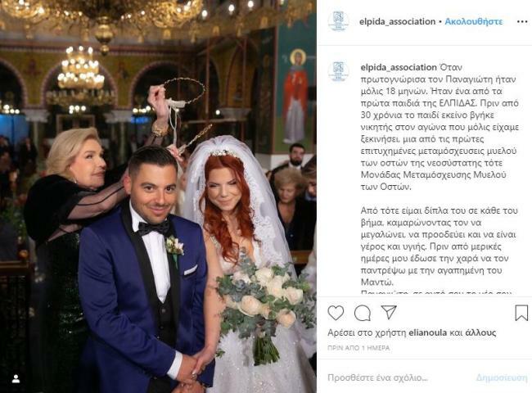The height and width of the screenshot is (393, 532).
Task: Click the elpida_association avatar beside the caption
Action: (338, 71)
